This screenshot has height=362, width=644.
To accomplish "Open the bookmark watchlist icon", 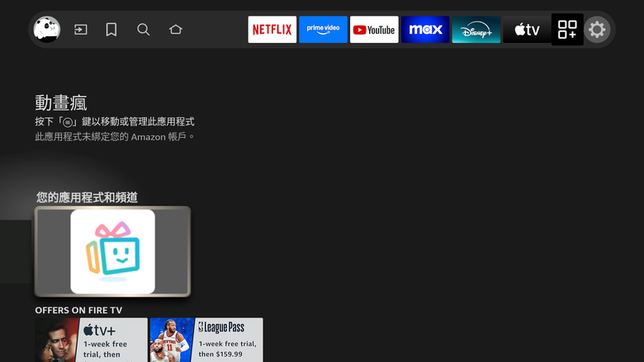I will coord(111,30).
